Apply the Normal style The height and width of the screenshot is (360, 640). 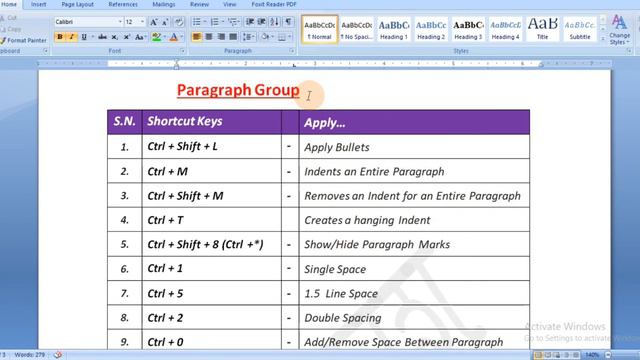(x=320, y=29)
